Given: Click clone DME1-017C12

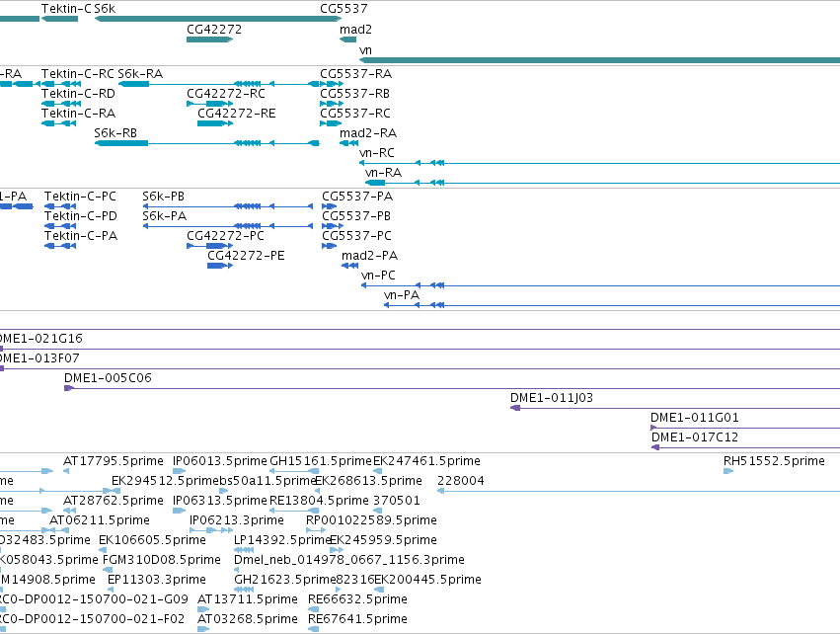Looking at the screenshot, I should 745,448.
